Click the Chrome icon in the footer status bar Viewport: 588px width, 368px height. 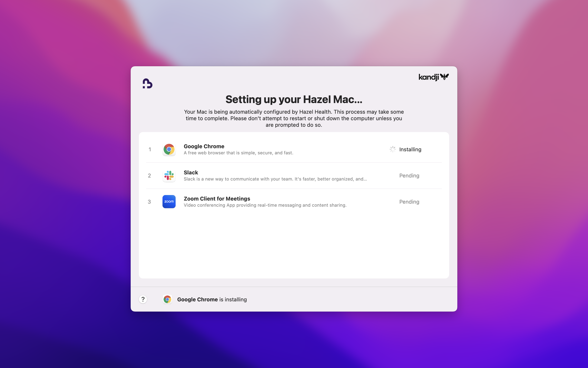tap(167, 299)
